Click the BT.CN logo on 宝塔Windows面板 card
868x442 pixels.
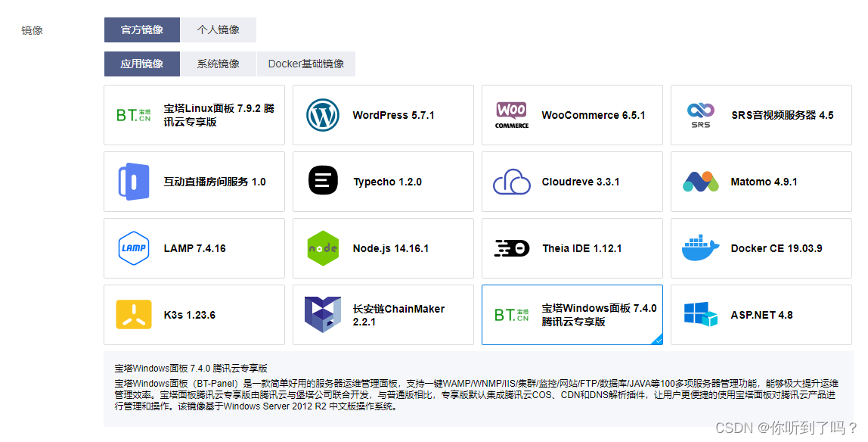pyautogui.click(x=511, y=315)
